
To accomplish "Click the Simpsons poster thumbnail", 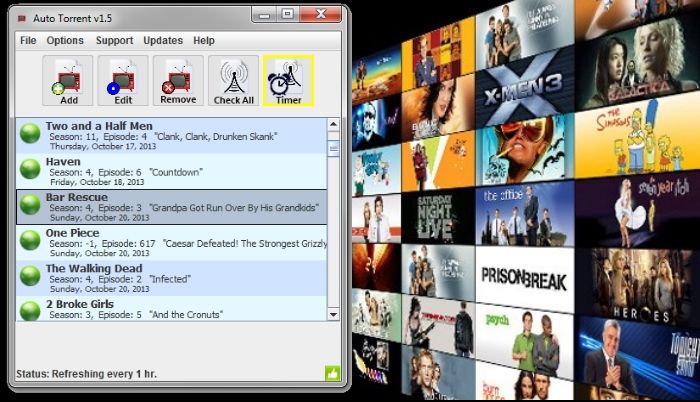I will tap(637, 137).
